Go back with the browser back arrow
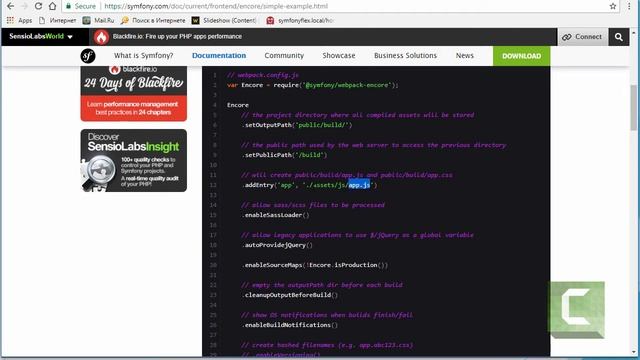Viewport: 640px width, 360px height. pos(10,6)
